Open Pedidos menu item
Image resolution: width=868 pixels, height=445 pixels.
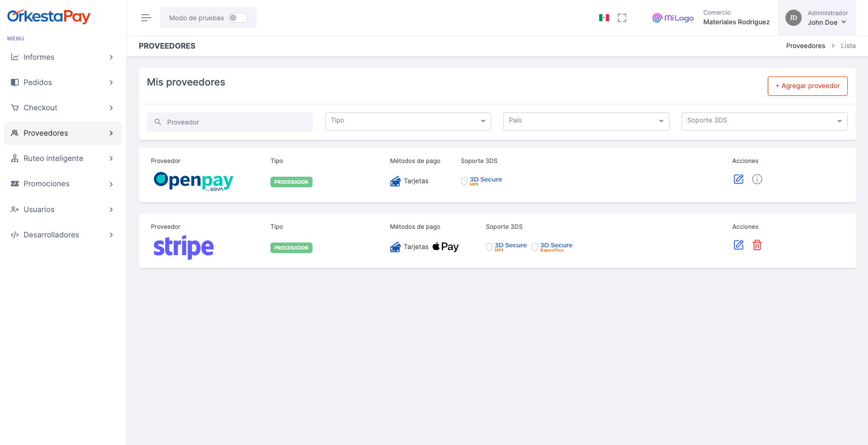pos(63,83)
